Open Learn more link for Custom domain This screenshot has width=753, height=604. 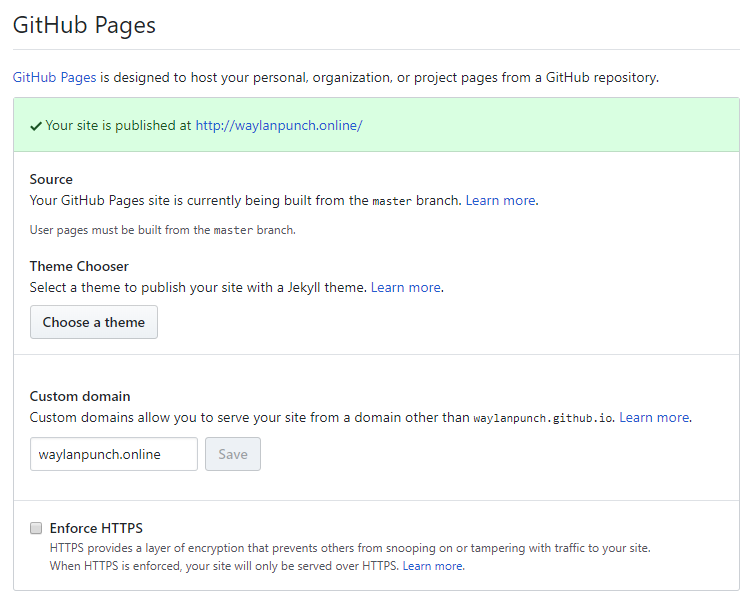tap(655, 417)
